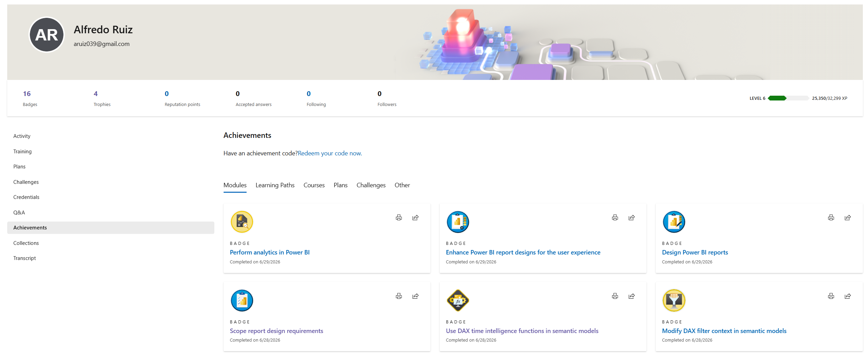Screen dimensions: 868x356
Task: Switch to the Learning Paths tab
Action: point(275,185)
